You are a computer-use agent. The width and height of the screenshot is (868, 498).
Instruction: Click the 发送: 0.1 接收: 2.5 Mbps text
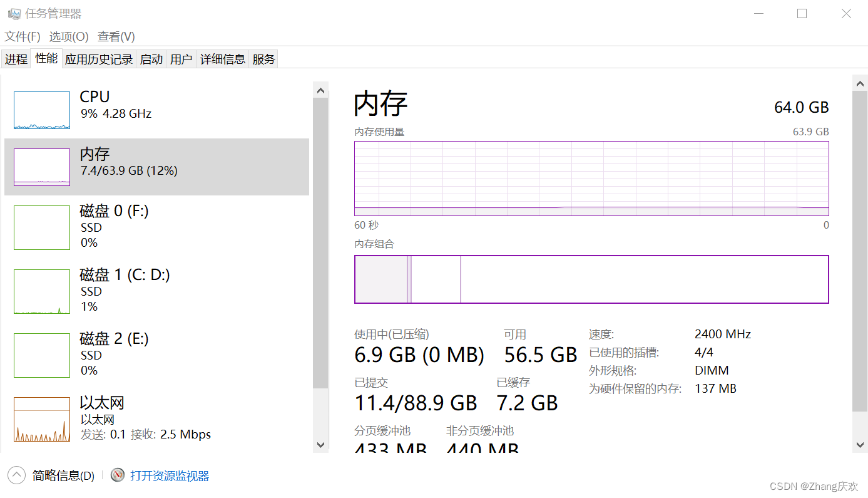(146, 434)
